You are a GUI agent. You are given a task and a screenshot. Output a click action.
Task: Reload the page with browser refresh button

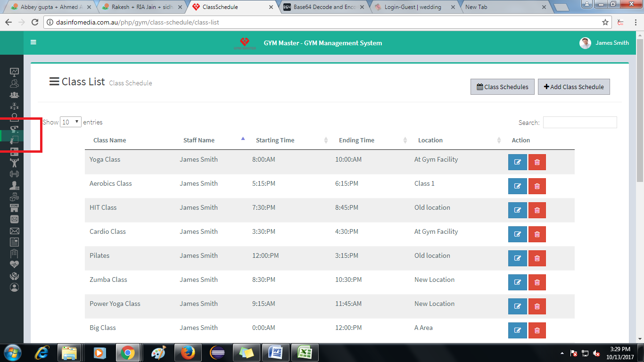34,22
